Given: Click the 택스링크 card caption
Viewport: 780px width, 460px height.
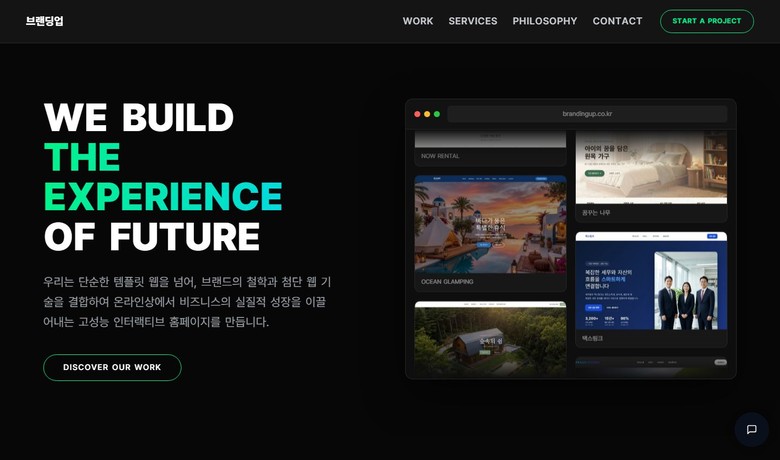Looking at the screenshot, I should [x=592, y=339].
